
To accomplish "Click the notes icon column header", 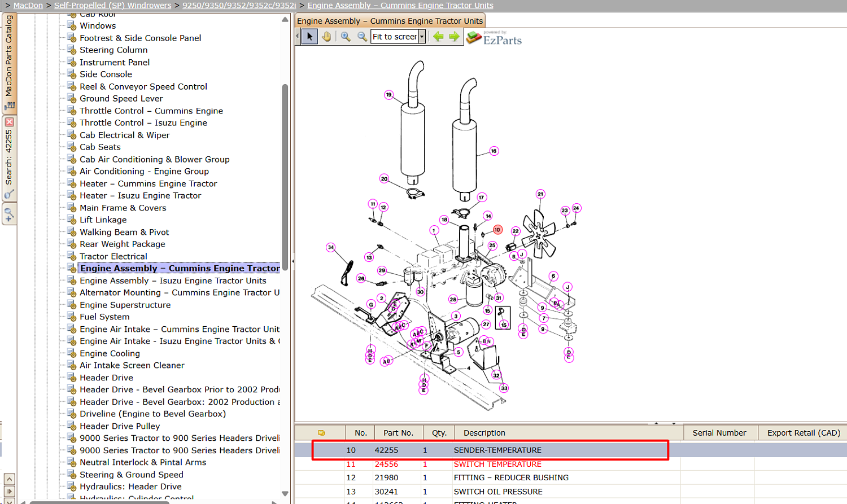I will (321, 433).
